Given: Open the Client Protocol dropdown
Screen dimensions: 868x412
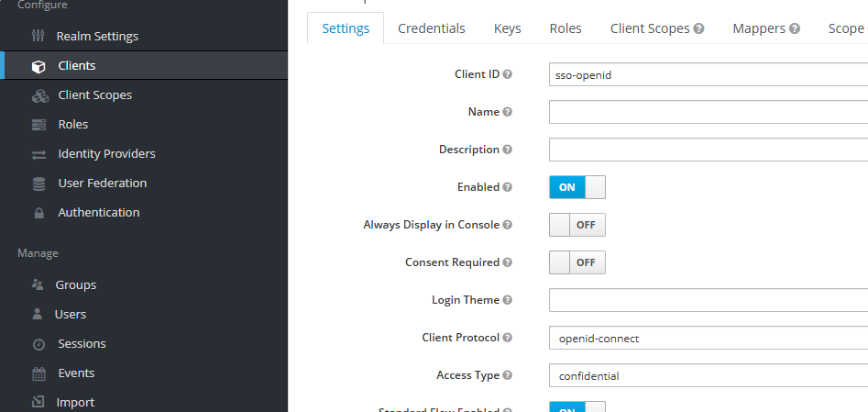Looking at the screenshot, I should [x=708, y=338].
